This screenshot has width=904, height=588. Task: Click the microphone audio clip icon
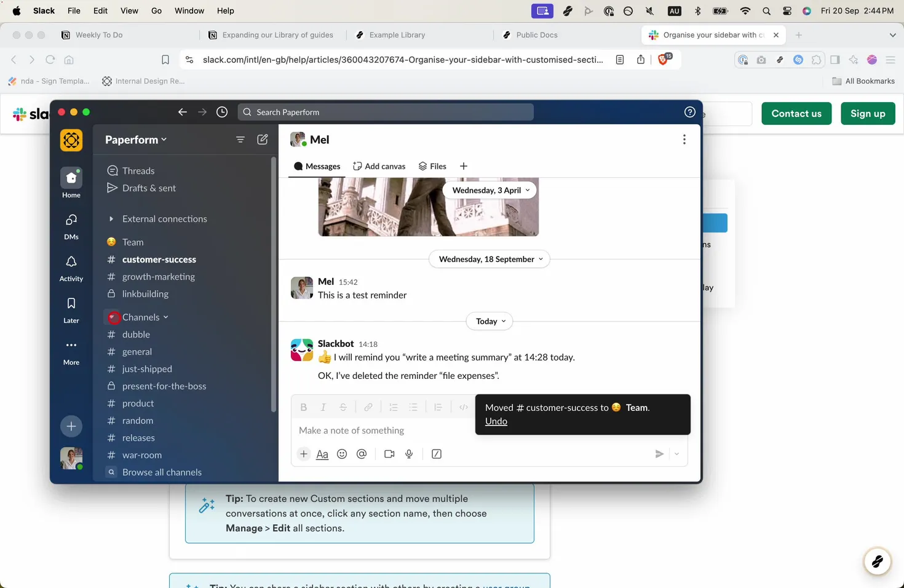click(x=409, y=454)
